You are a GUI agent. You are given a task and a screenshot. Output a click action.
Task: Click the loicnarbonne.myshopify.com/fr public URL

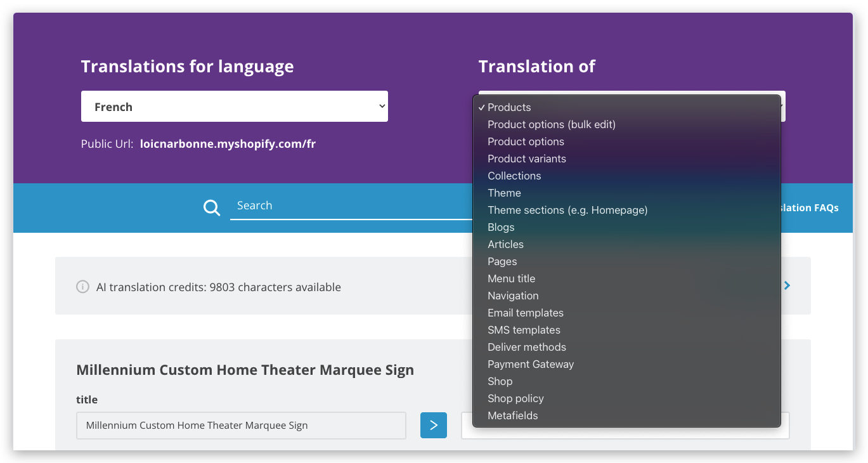coord(228,143)
